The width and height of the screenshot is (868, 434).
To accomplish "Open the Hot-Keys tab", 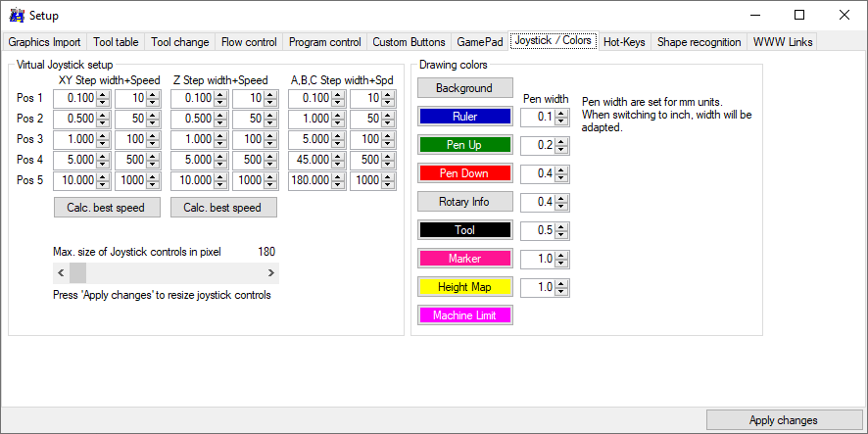I will 625,42.
